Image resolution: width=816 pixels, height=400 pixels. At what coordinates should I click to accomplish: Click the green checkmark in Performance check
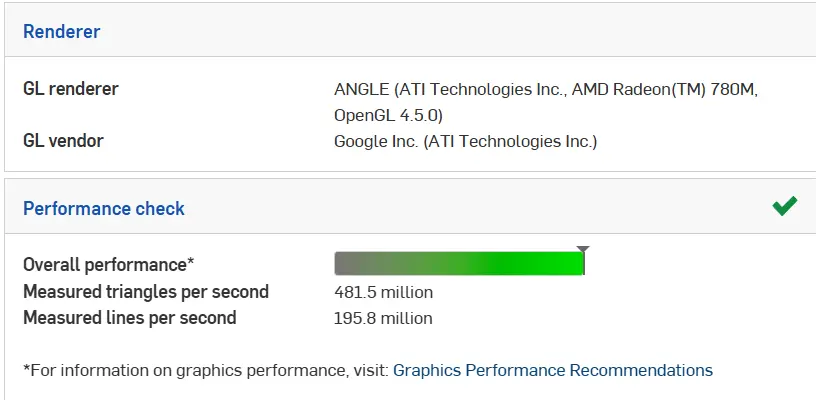(x=784, y=207)
